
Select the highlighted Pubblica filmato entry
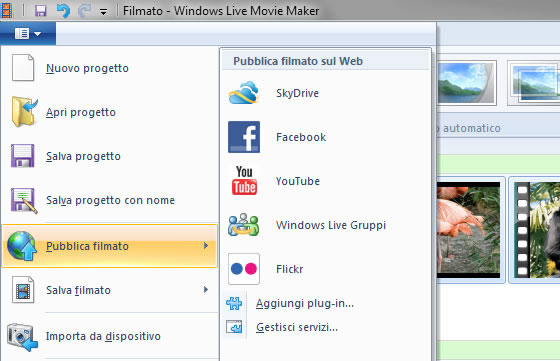tap(109, 246)
